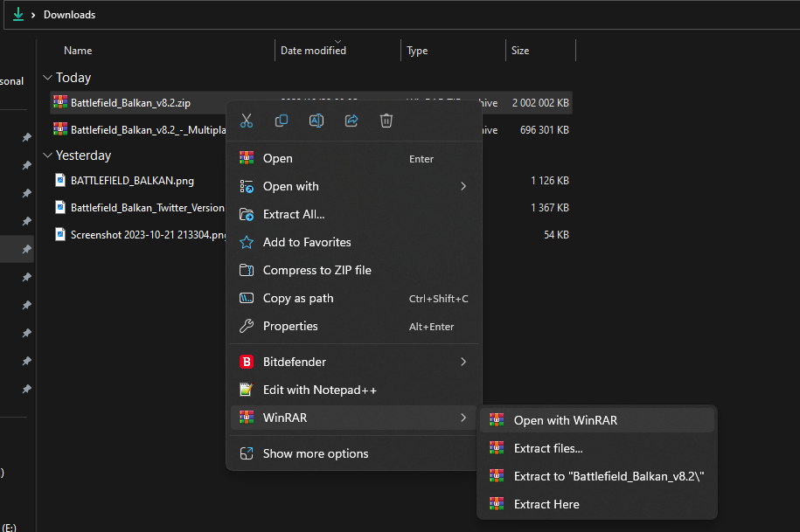This screenshot has height=532, width=800.
Task: Expand the Bitdefender submenu chevron
Action: (463, 362)
